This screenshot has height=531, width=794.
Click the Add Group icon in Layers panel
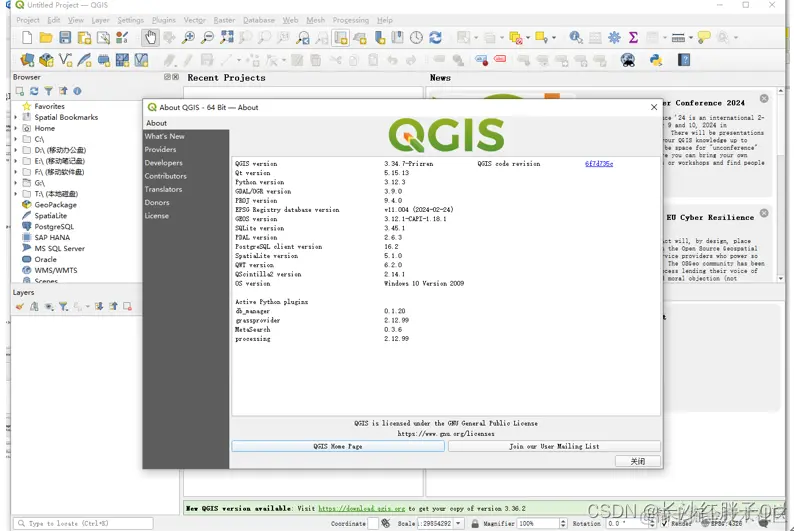34,307
